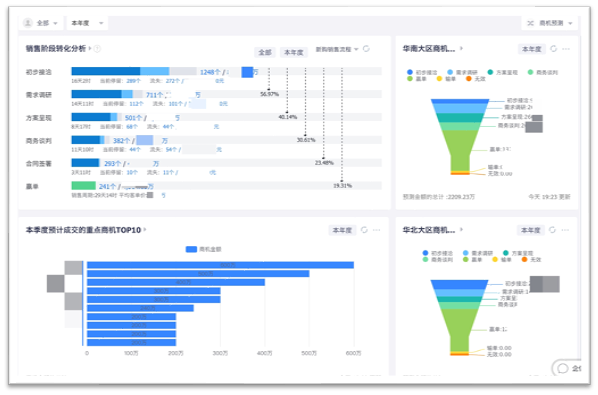The image size is (598, 395).
Task: Click the green 赢单 stage bar
Action: [x=84, y=186]
